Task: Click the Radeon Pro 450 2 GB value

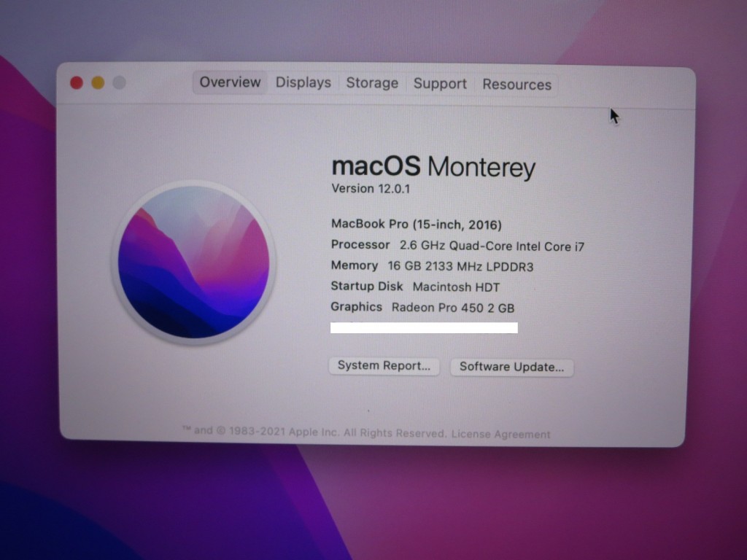Action: pos(452,308)
